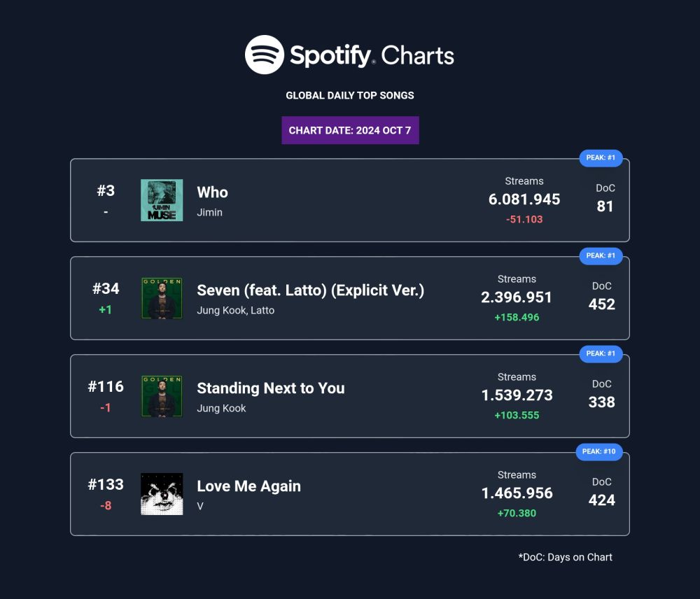Click the #133 rank number
The height and width of the screenshot is (599, 700).
106,484
